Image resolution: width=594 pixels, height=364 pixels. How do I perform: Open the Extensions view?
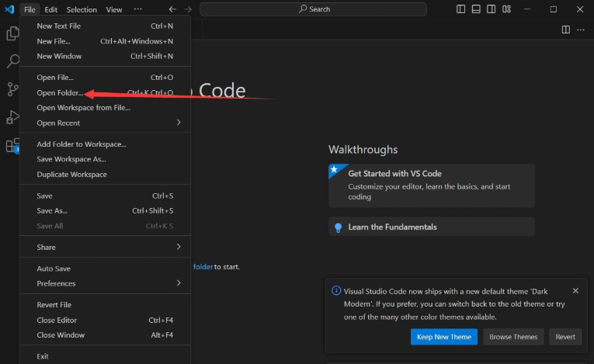[12, 145]
